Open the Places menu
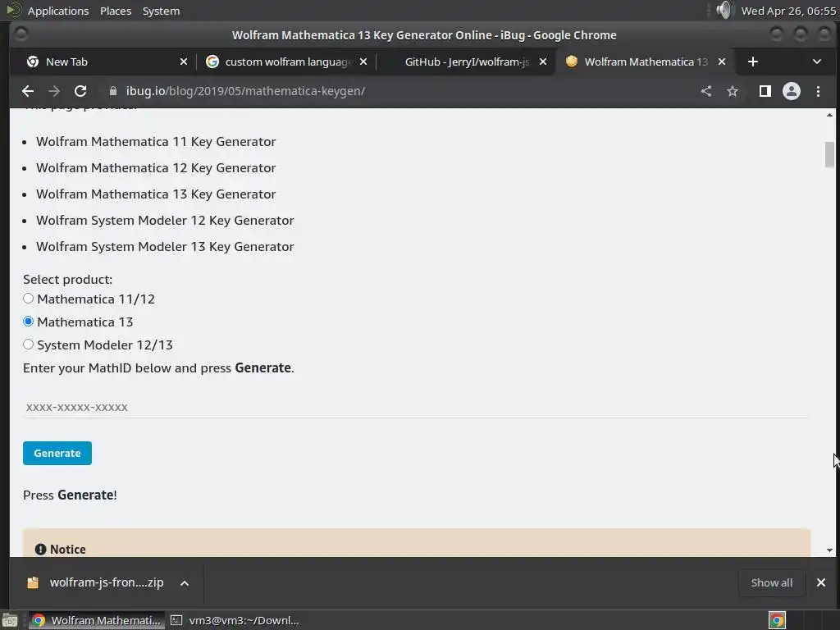The width and height of the screenshot is (840, 630). click(116, 11)
